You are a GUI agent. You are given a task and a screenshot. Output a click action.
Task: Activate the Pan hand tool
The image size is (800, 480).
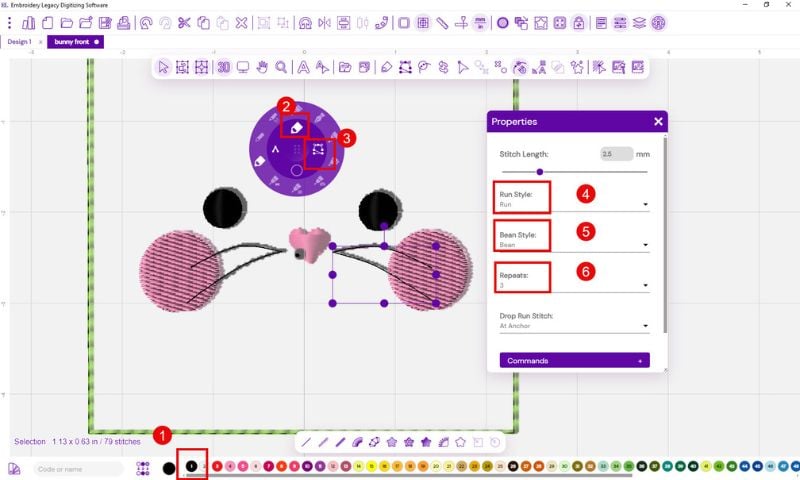(x=263, y=67)
